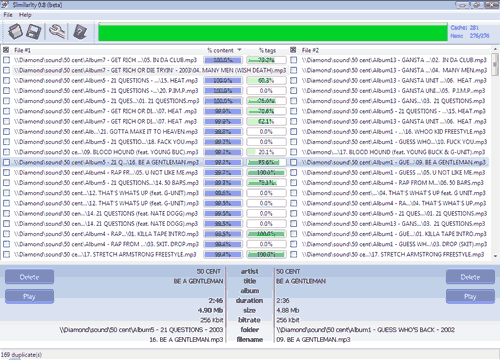Click the File #1 column header
The width and height of the screenshot is (500, 360).
tap(22, 50)
